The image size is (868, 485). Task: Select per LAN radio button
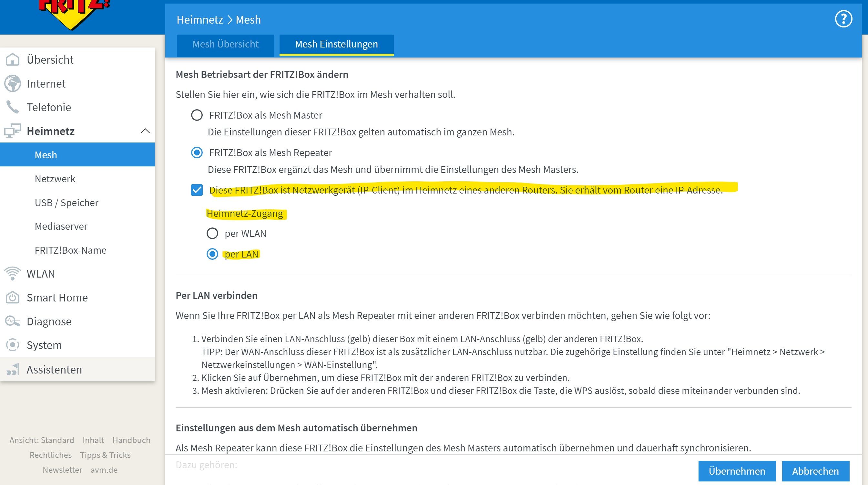(x=212, y=254)
